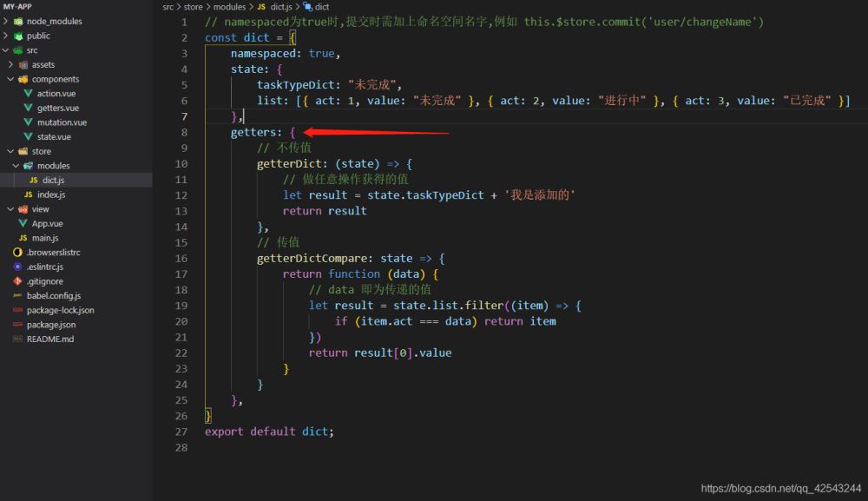Select the store breadcrumb segment
The image size is (868, 501).
pos(194,7)
